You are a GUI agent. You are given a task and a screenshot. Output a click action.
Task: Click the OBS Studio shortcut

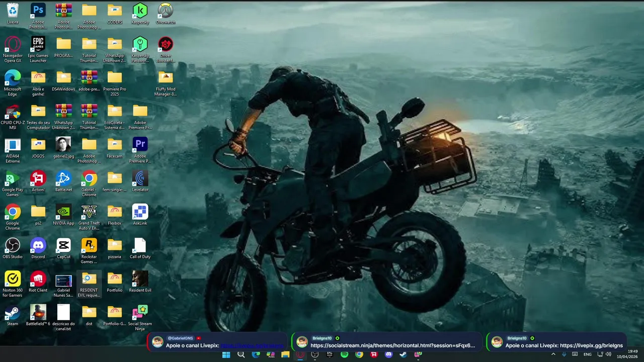coord(13,248)
